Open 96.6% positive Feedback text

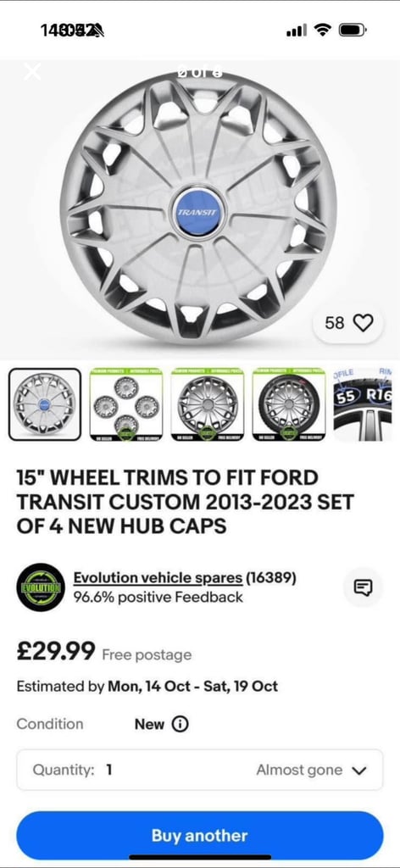pos(158,598)
